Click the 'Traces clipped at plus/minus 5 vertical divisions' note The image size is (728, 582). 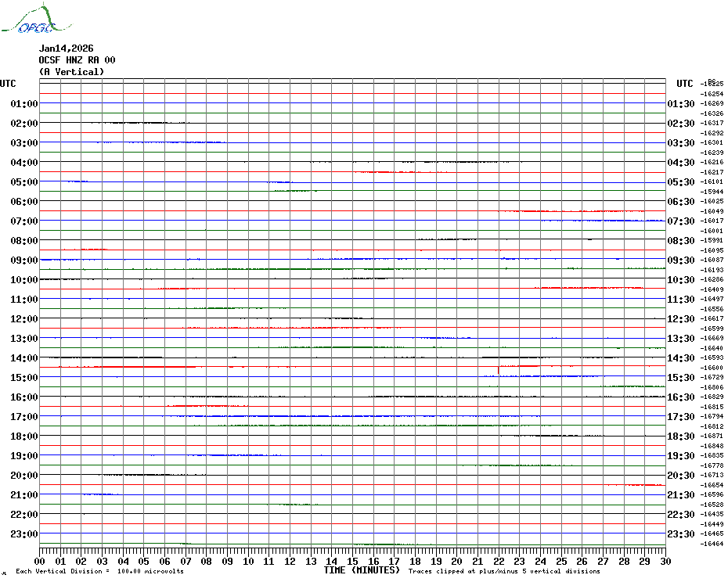coord(504,571)
